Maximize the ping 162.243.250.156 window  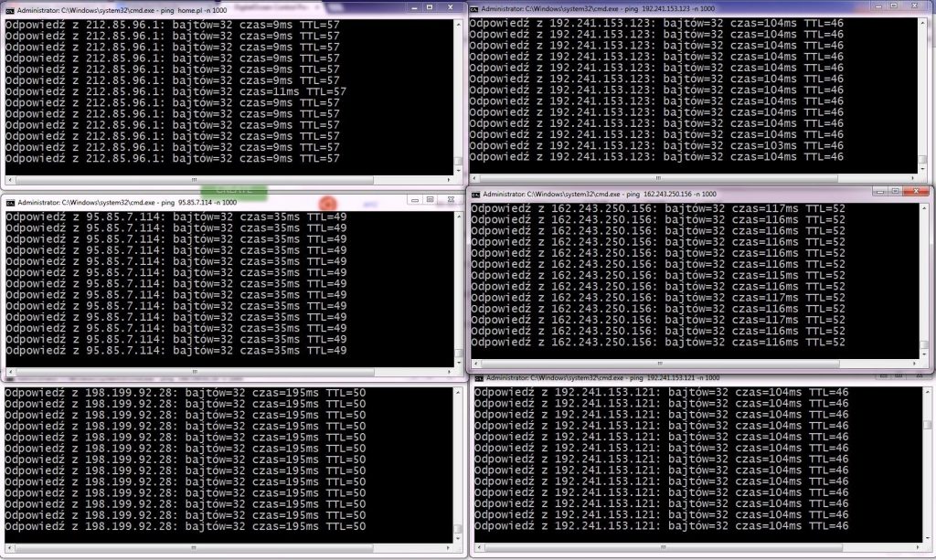coord(896,192)
